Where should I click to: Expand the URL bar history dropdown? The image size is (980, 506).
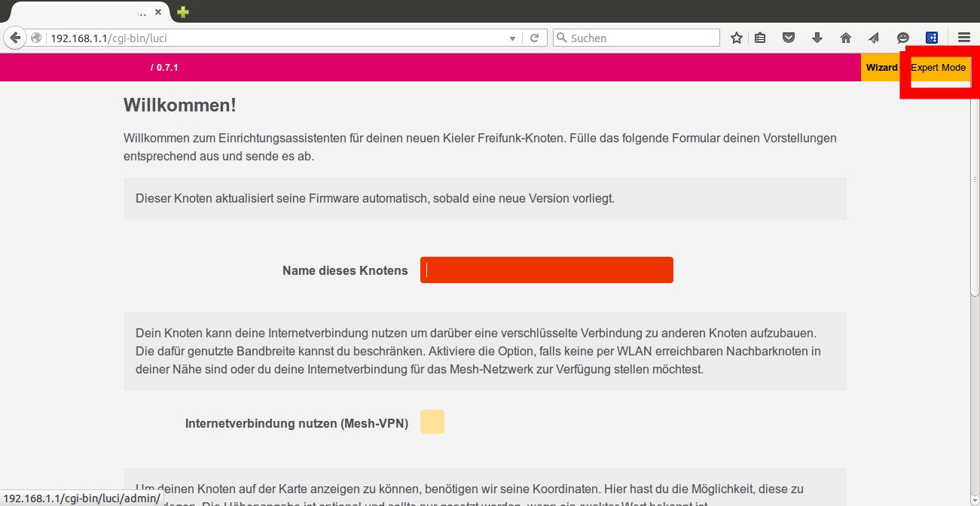coord(512,38)
